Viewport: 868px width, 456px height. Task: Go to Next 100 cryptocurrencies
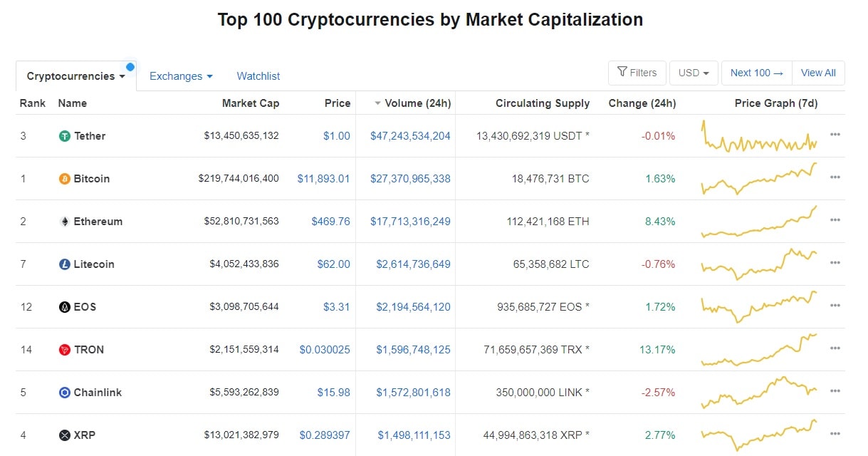[757, 73]
